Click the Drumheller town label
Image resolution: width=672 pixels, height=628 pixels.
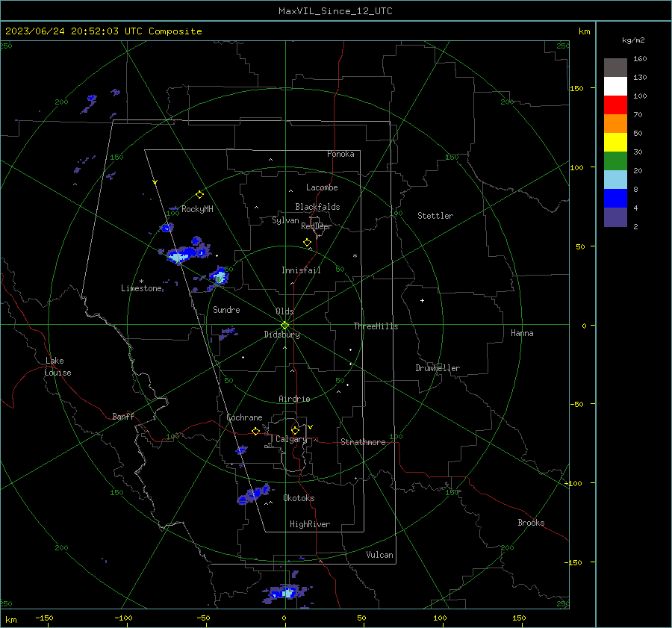[438, 368]
